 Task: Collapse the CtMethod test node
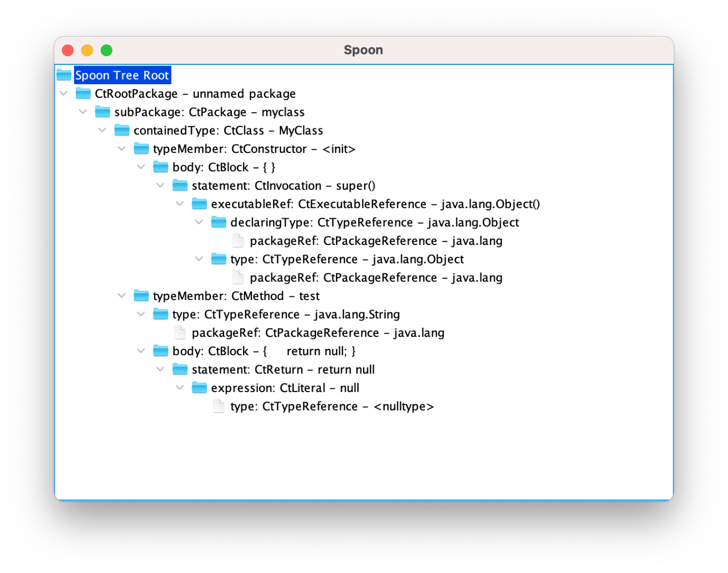[122, 296]
